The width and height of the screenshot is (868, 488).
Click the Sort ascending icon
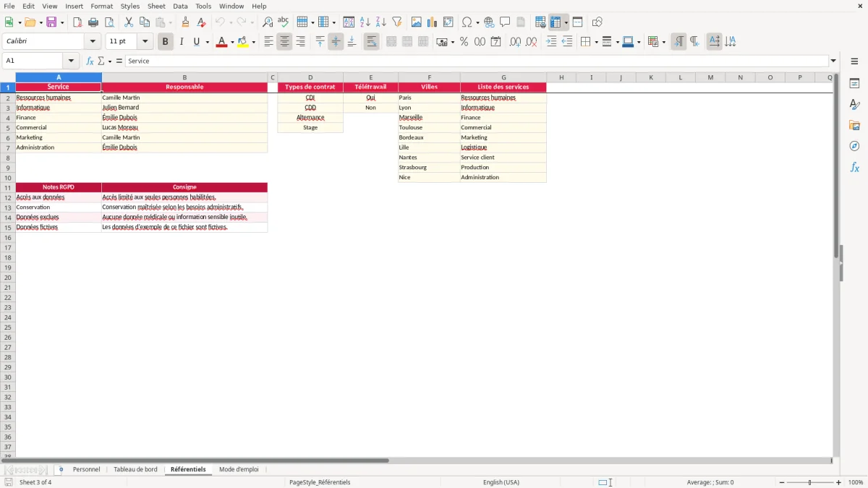[x=365, y=22]
